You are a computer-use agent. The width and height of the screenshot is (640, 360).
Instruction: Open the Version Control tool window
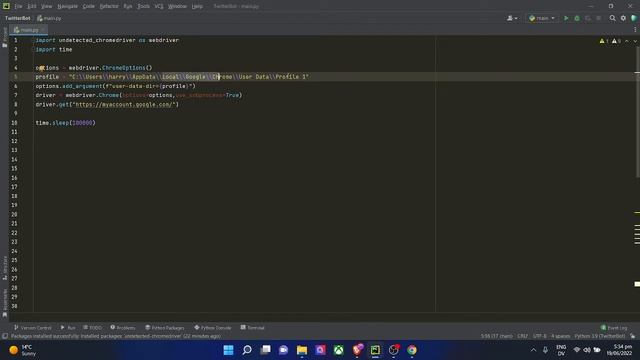33,328
